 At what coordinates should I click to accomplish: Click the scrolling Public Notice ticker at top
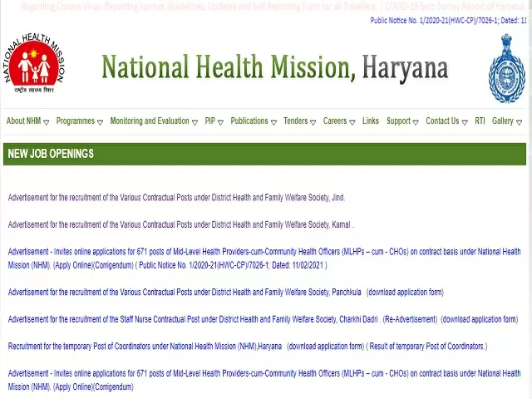tap(448, 20)
